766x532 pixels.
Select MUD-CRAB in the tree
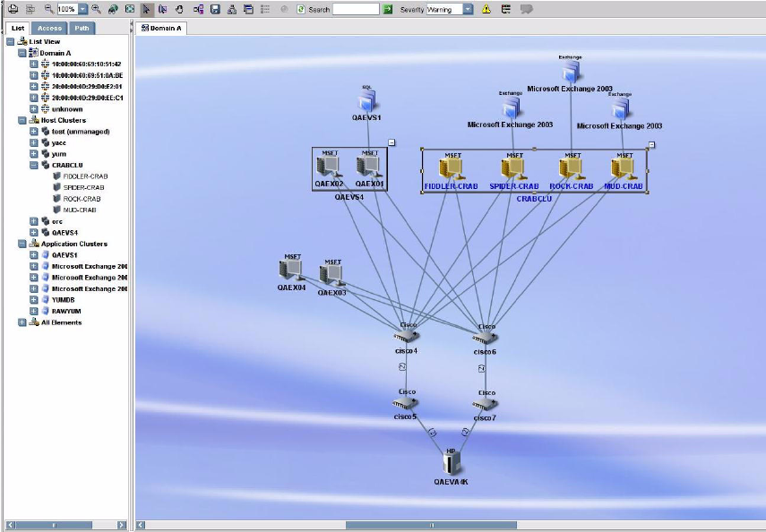point(80,210)
